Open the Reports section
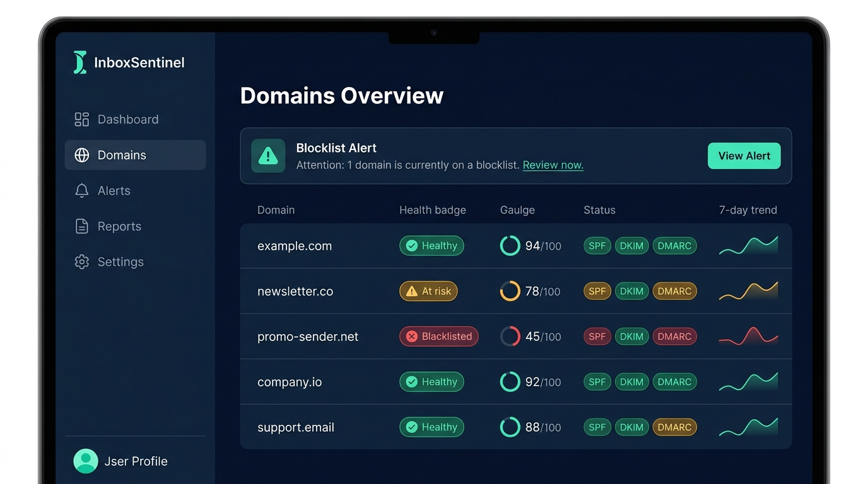Screen dimensions: 868x484 (135, 226)
